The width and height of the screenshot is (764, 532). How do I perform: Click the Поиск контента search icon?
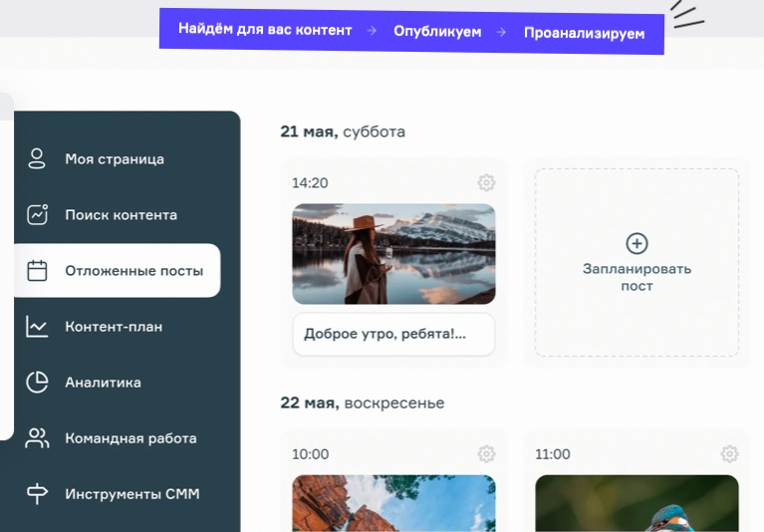[37, 214]
